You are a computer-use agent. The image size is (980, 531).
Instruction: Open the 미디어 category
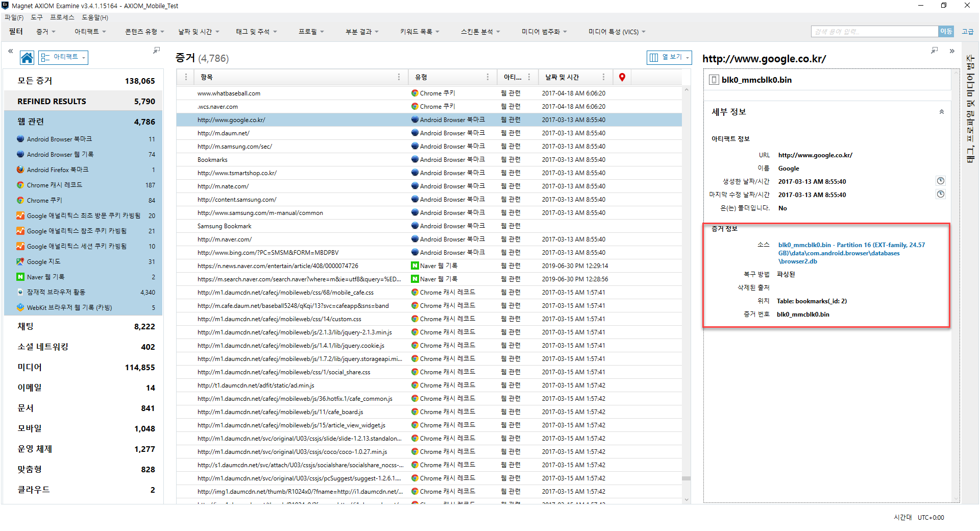[x=83, y=367]
